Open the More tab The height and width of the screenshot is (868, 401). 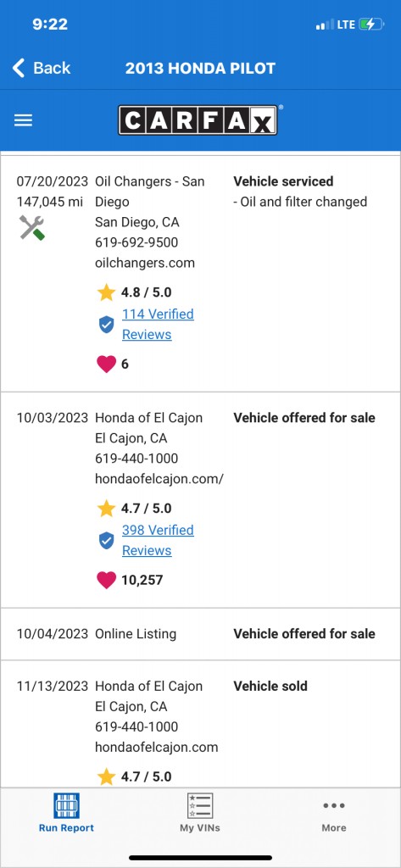pos(334,815)
